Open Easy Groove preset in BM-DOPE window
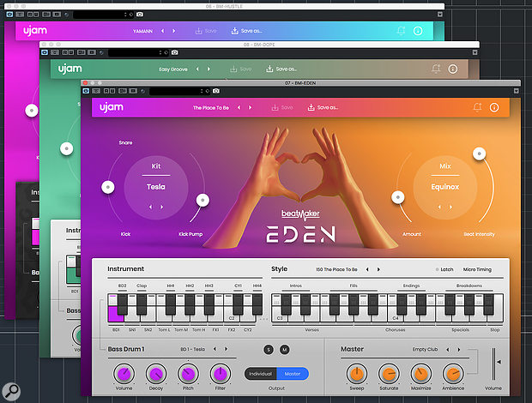 173,69
